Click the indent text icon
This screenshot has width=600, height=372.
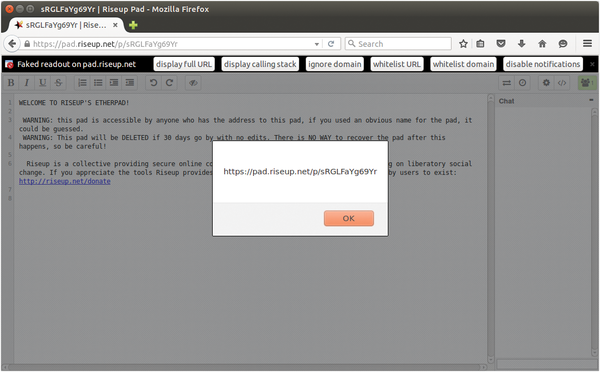[x=114, y=83]
